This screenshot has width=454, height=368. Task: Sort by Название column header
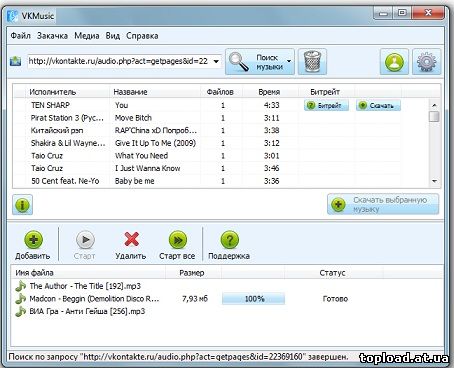coord(155,92)
